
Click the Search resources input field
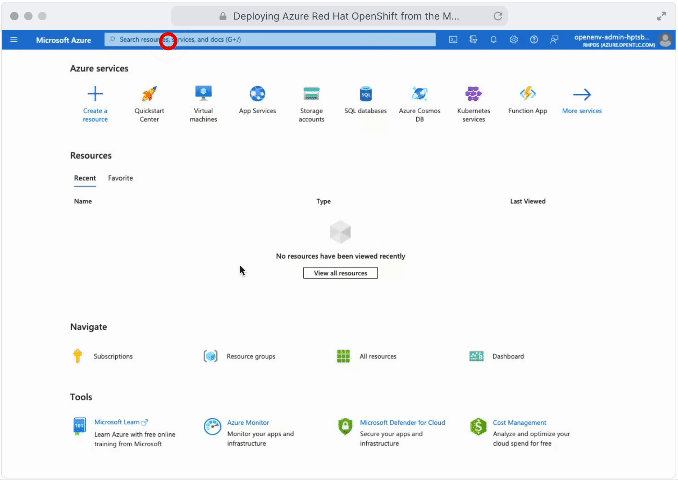270,40
